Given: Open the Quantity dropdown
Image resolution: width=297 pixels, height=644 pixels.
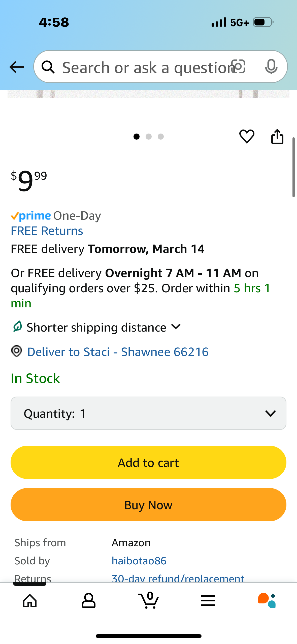Looking at the screenshot, I should click(x=148, y=413).
